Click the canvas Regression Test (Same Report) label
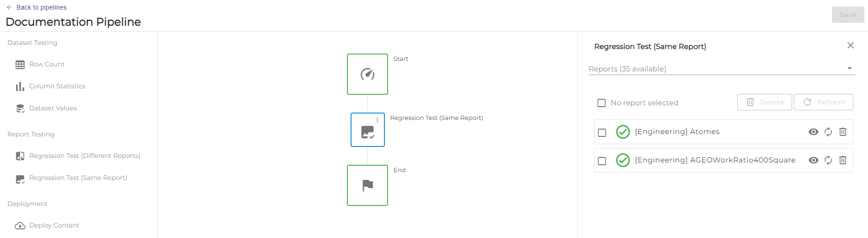This screenshot has height=238, width=868. [x=437, y=118]
